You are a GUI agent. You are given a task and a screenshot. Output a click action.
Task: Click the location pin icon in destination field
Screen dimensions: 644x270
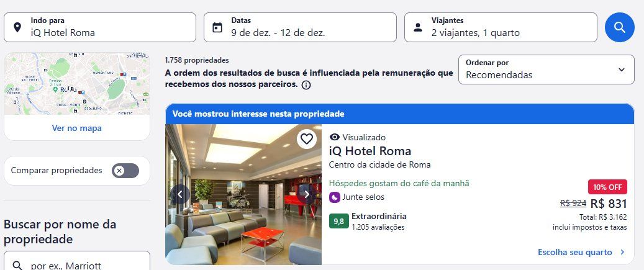pyautogui.click(x=17, y=27)
